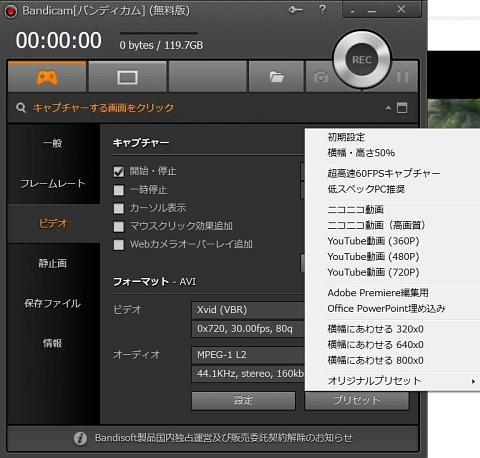Screen dimensions: 480x458
Task: Select 超高速60FPSキャプチャー preset
Action: click(x=393, y=173)
